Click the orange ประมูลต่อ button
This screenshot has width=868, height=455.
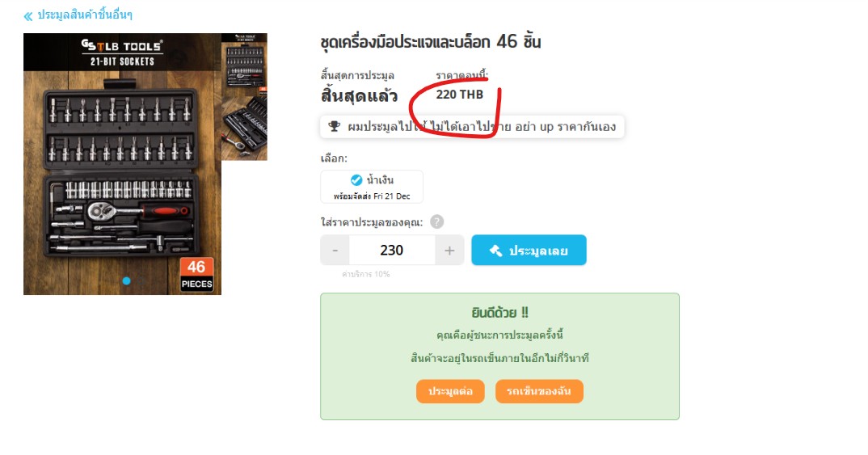coord(450,391)
